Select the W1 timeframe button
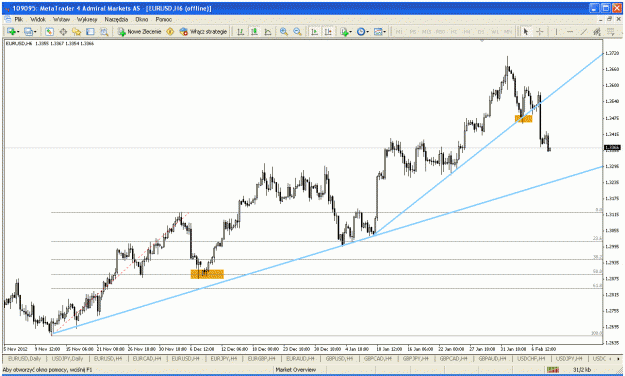This screenshot has height=376, width=625. point(495,31)
